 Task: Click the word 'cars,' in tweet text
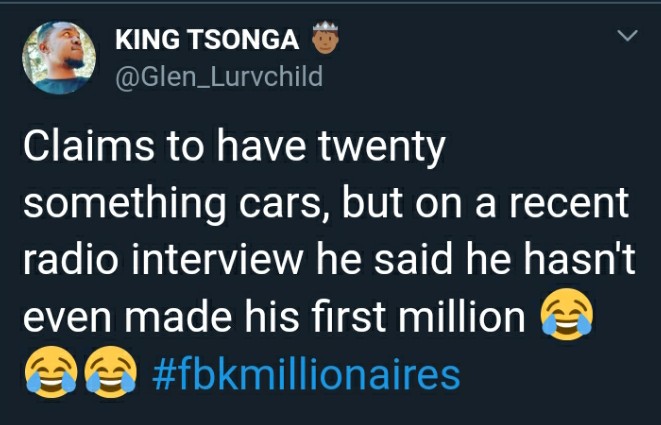coord(286,207)
